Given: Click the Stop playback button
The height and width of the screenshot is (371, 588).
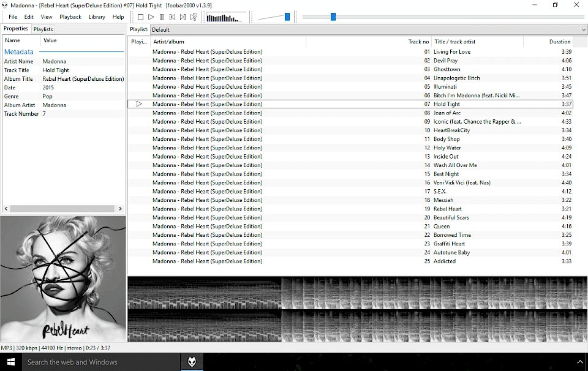Looking at the screenshot, I should pos(141,17).
